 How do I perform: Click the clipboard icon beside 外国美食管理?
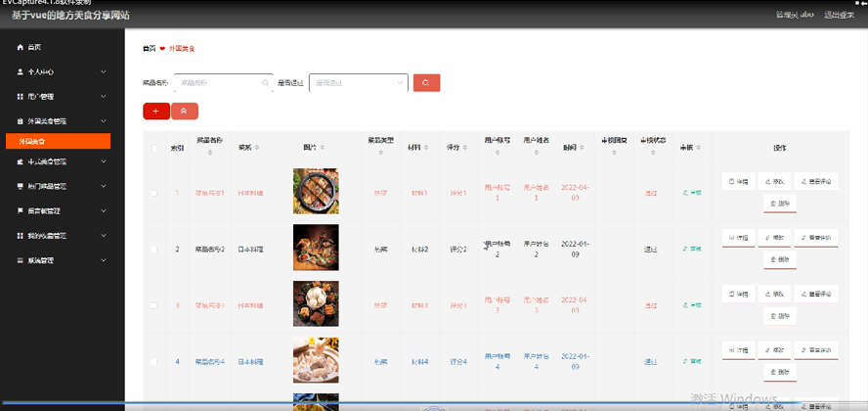[21, 120]
